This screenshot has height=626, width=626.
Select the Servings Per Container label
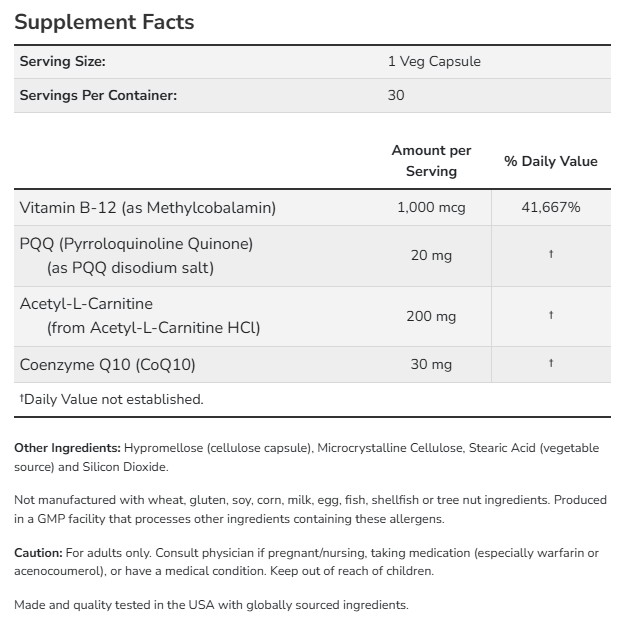[98, 95]
